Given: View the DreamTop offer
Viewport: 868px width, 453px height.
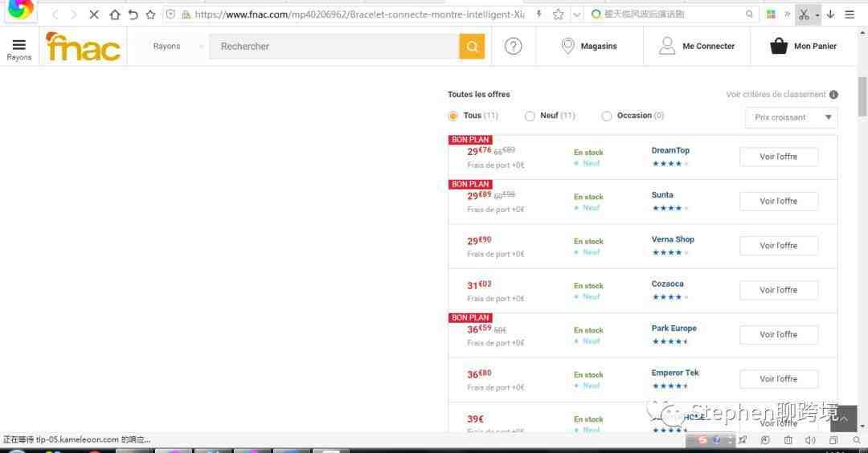Looking at the screenshot, I should click(x=778, y=157).
